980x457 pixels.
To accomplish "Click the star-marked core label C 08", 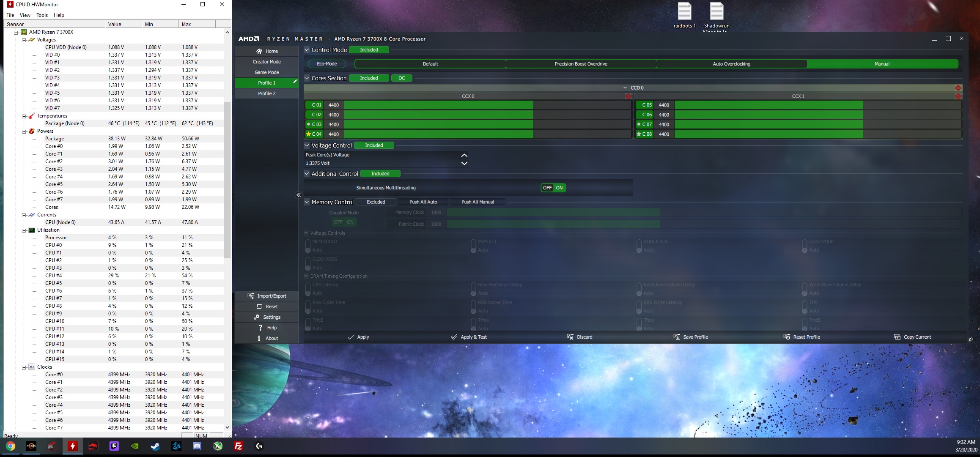I will (645, 134).
